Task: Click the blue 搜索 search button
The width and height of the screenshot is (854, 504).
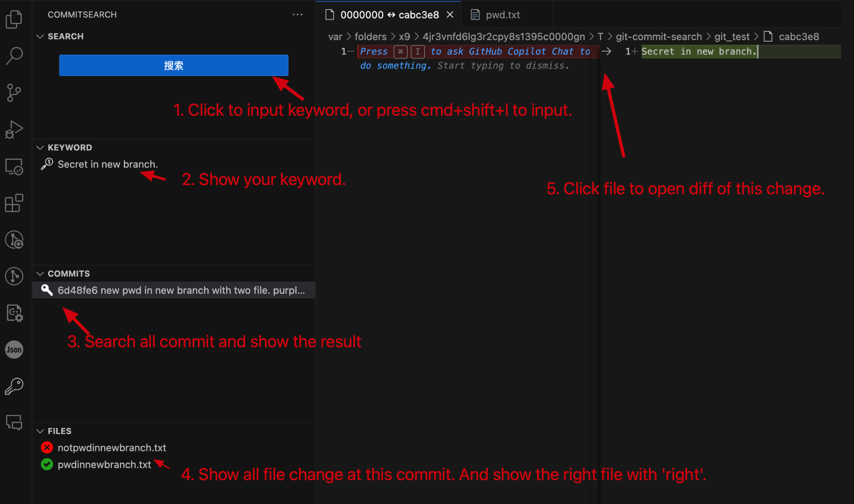Action: pos(174,65)
